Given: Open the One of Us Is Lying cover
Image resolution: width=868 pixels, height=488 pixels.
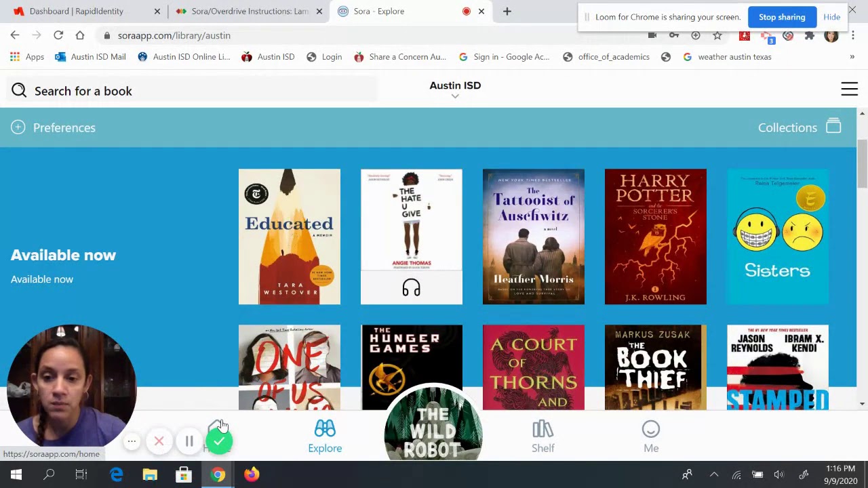Looking at the screenshot, I should coord(290,367).
